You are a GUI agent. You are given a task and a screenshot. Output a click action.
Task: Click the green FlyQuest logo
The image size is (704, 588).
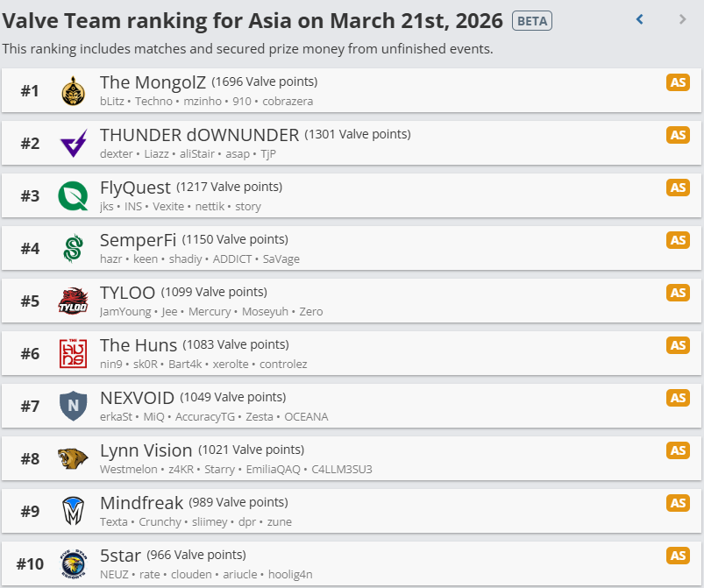click(x=74, y=195)
